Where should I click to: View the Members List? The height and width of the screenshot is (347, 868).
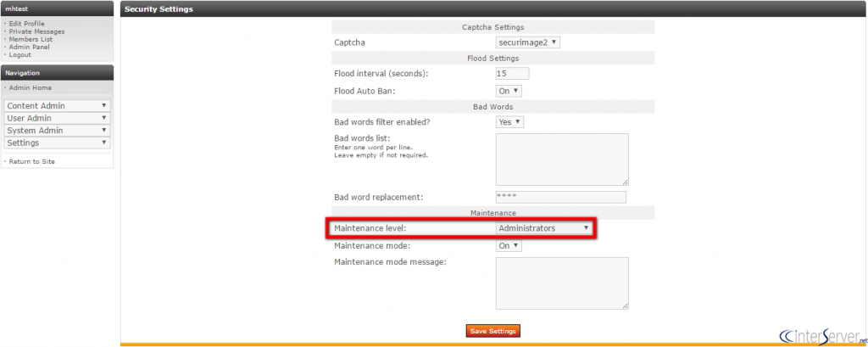pyautogui.click(x=31, y=39)
